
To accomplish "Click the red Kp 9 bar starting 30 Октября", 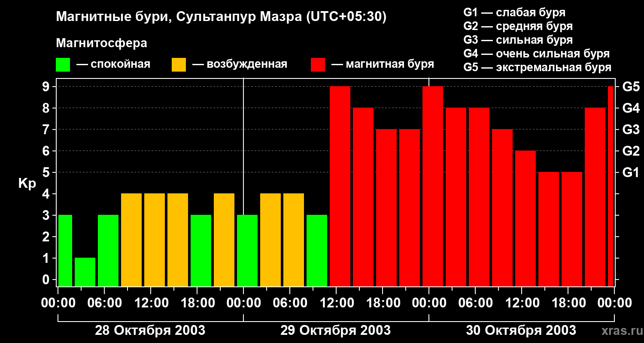I will coord(433,186).
